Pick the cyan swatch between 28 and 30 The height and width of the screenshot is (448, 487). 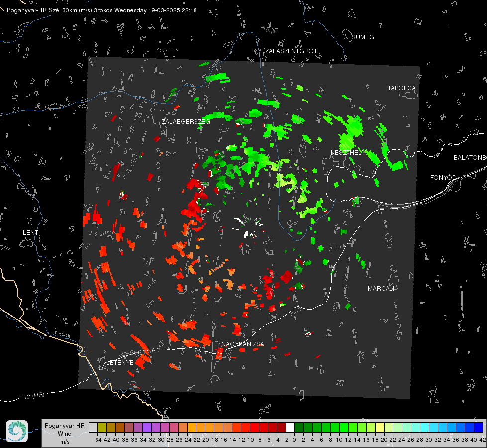coord(425,427)
